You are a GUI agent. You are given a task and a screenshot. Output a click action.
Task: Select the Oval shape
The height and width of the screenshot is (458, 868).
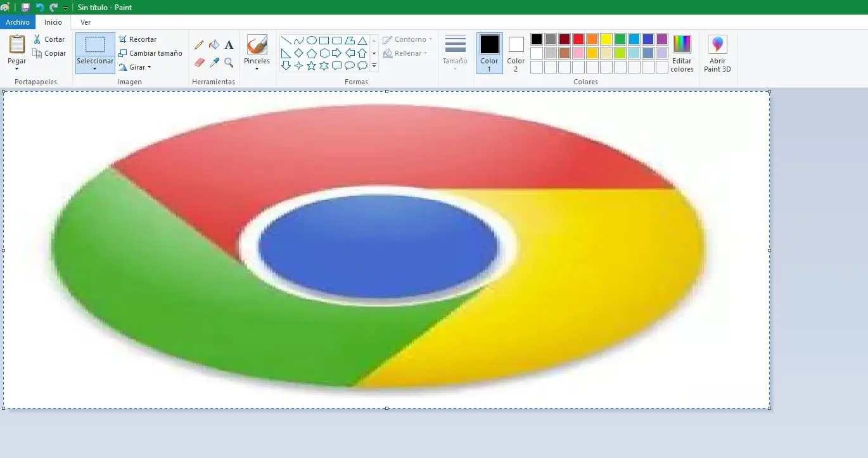coord(311,41)
